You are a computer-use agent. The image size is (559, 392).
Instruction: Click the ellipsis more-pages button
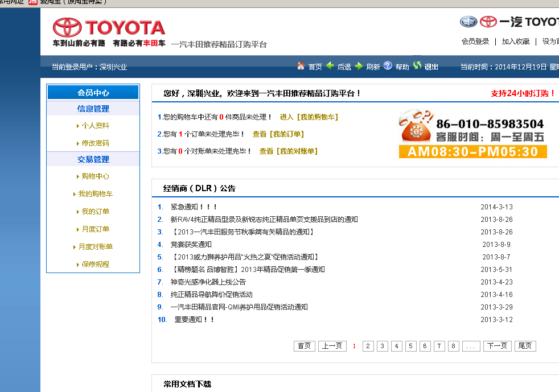click(471, 346)
